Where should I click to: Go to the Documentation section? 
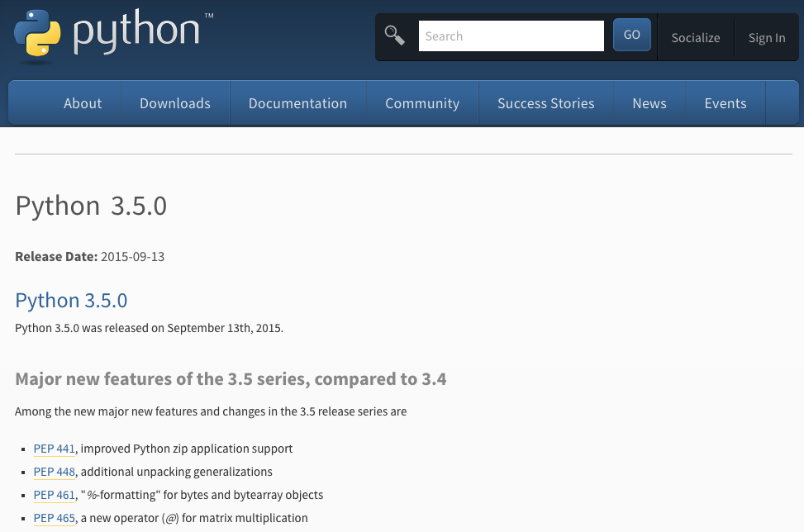(x=297, y=103)
